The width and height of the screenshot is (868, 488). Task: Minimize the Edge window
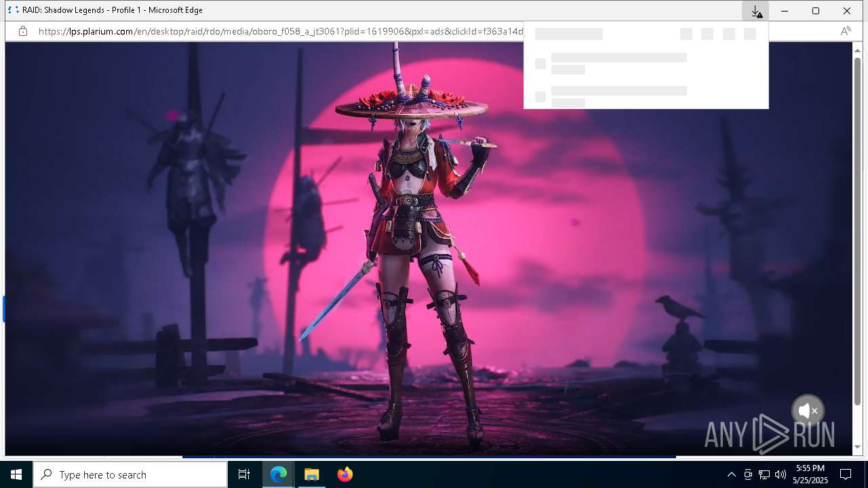(785, 11)
